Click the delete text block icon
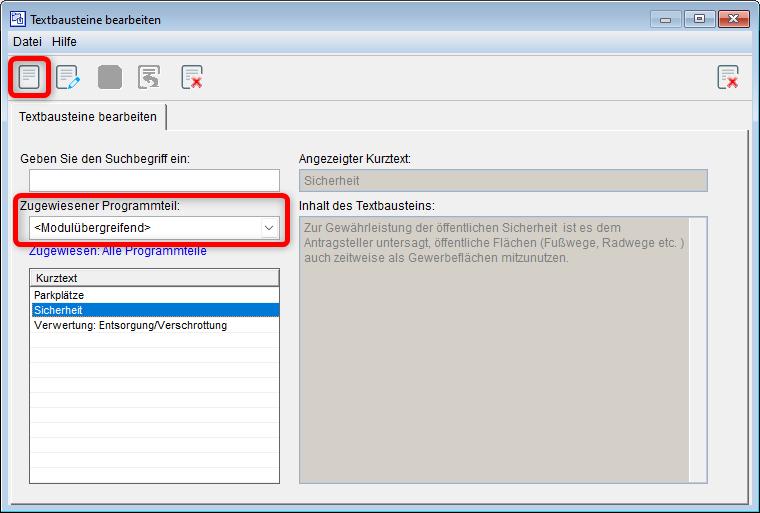The width and height of the screenshot is (760, 513). (x=191, y=77)
